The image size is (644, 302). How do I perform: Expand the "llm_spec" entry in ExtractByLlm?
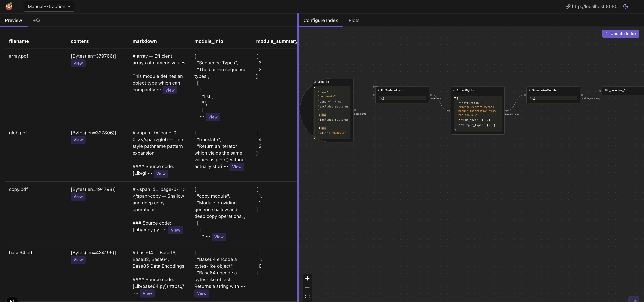(x=459, y=120)
